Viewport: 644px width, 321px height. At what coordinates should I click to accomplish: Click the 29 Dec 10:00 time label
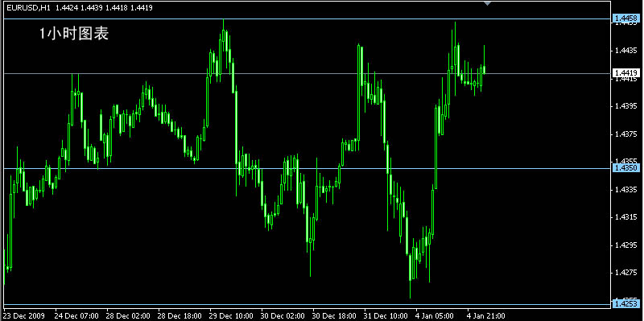coord(232,316)
